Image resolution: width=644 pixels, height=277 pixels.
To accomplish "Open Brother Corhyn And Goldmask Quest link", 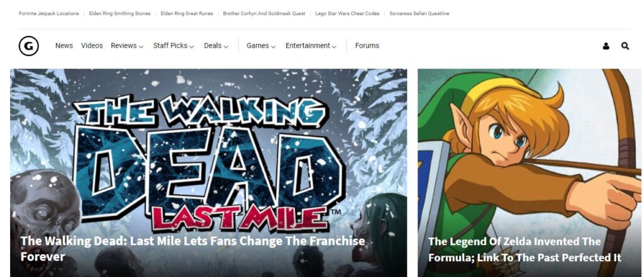I will [264, 14].
